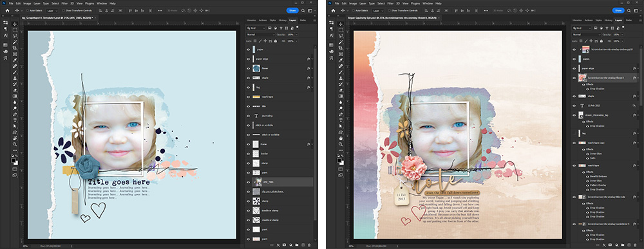Screen dimensions: 644x249
Task: Toggle Show Transform Controls in left window
Action: (63, 11)
